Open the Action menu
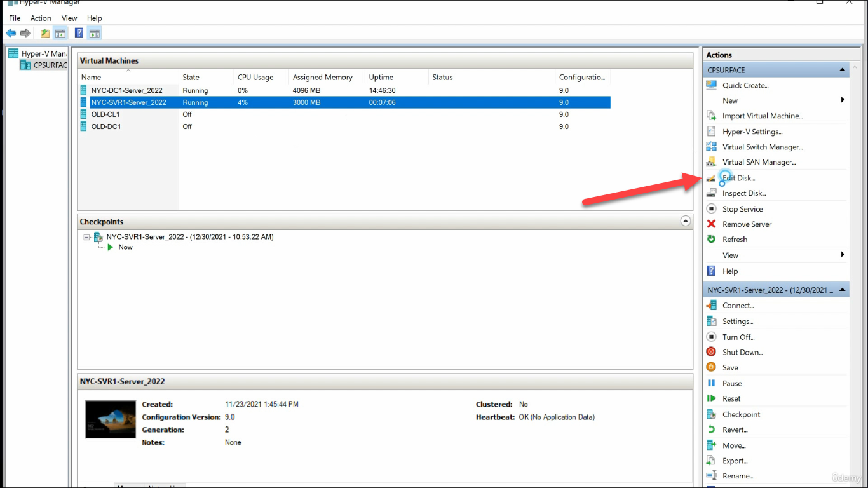Viewport: 868px width, 488px height. [41, 18]
